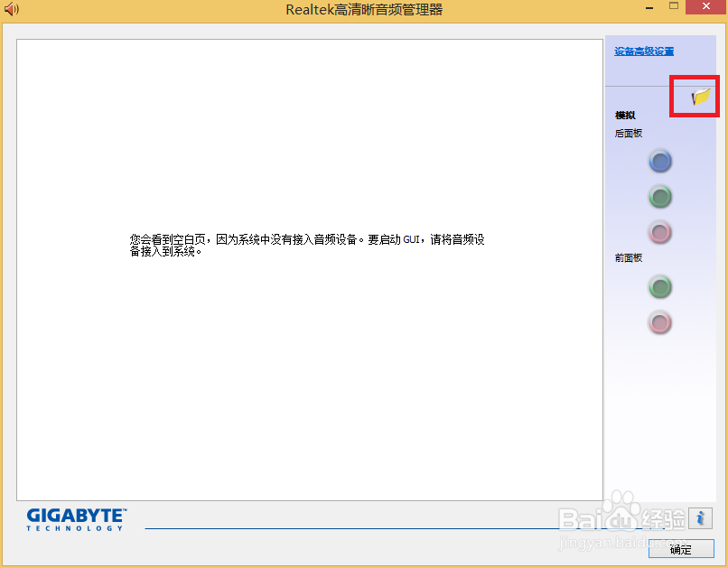This screenshot has height=568, width=728.
Task: Click the speaker icon in title bar
Action: coord(11,9)
